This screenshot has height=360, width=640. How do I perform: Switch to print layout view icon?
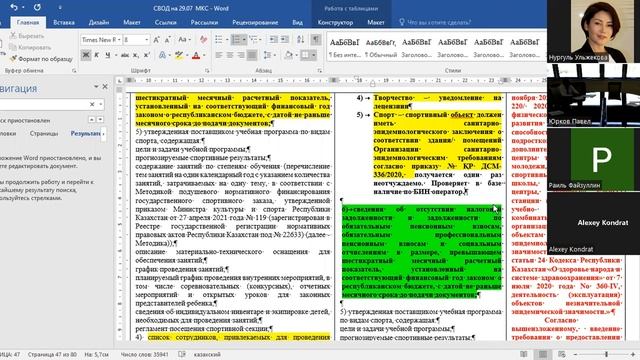click(542, 354)
